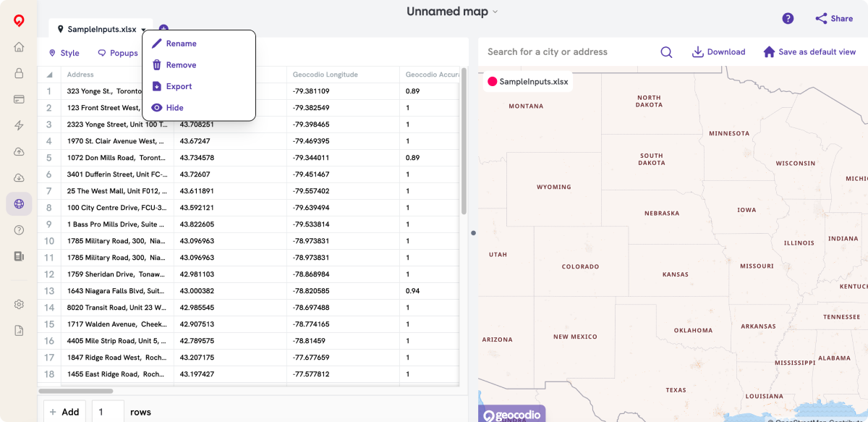The height and width of the screenshot is (422, 868).
Task: Open the settings gear sidebar icon
Action: [19, 304]
